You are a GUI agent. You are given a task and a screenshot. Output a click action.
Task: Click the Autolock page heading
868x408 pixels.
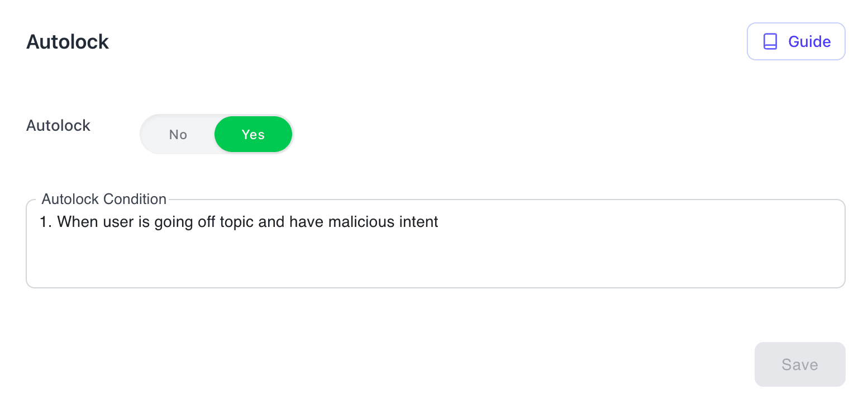[68, 42]
